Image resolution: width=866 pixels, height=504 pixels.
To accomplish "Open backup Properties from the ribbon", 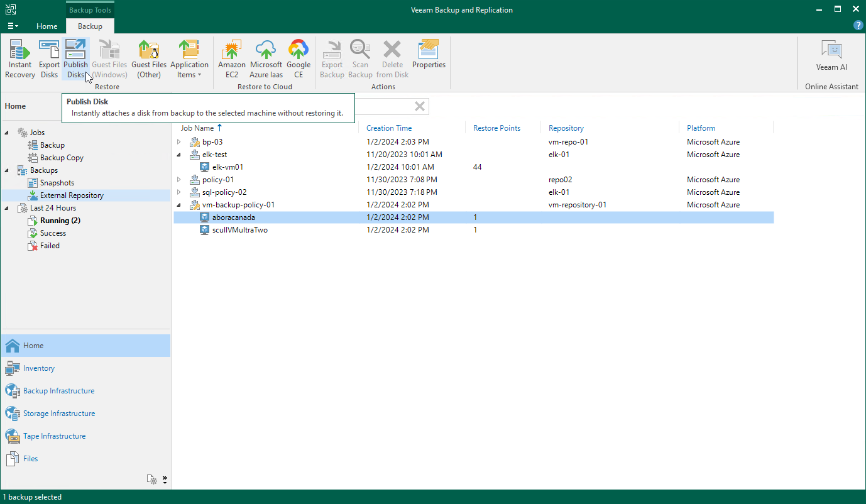I will pos(429,55).
